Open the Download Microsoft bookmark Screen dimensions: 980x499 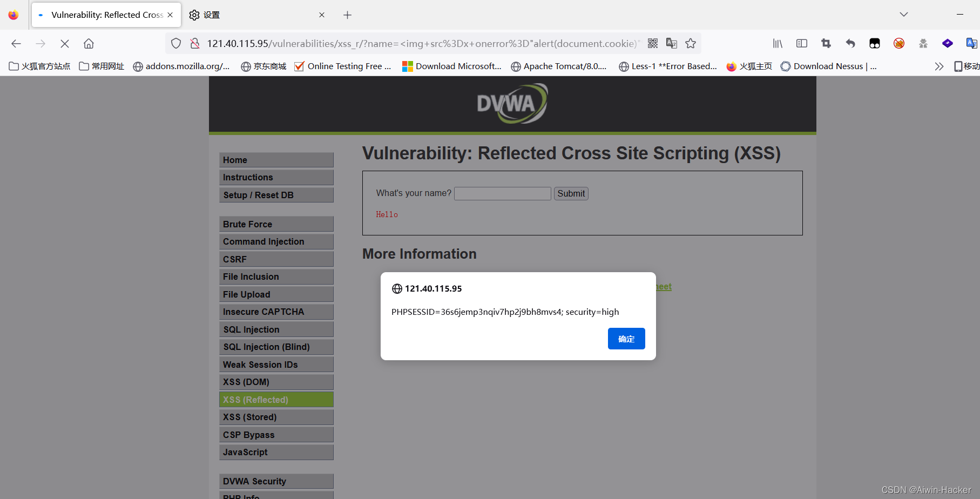tap(452, 66)
